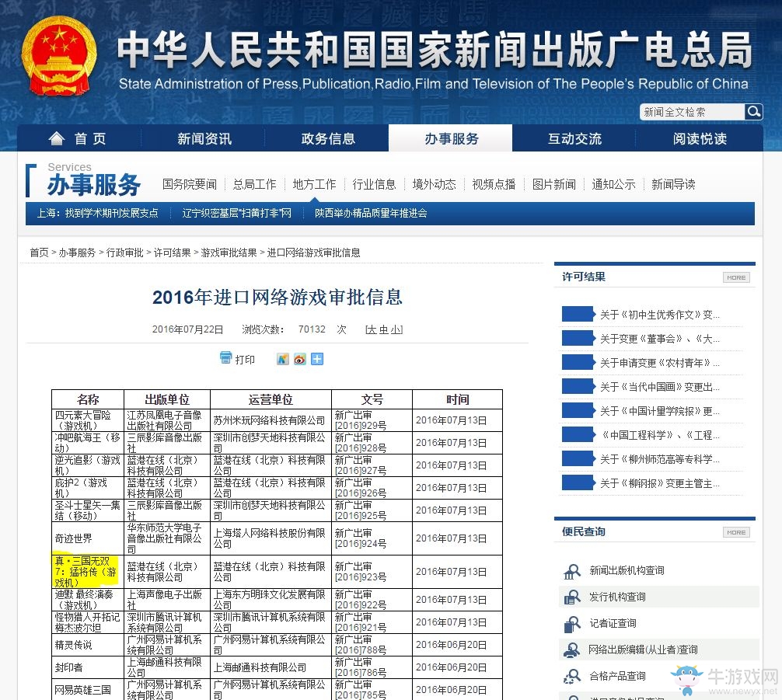Click blue arrow icon beside 农村青年

coord(578,362)
